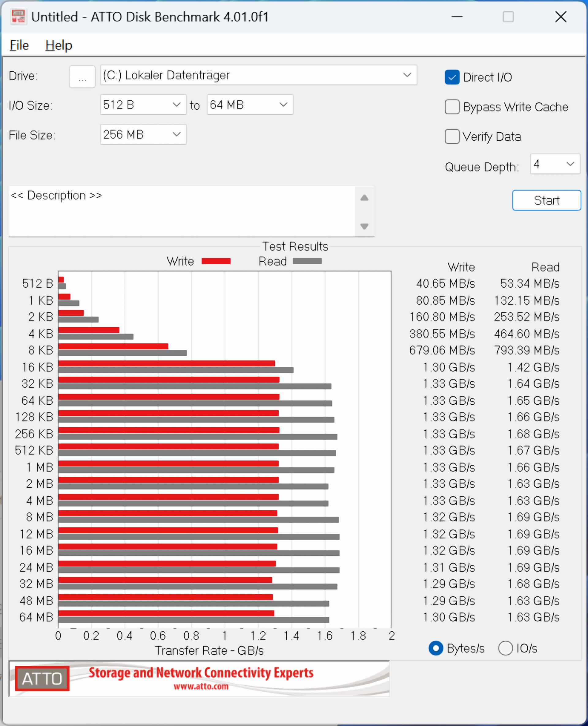Click the Write column header in results
588x726 pixels.
pos(461,267)
